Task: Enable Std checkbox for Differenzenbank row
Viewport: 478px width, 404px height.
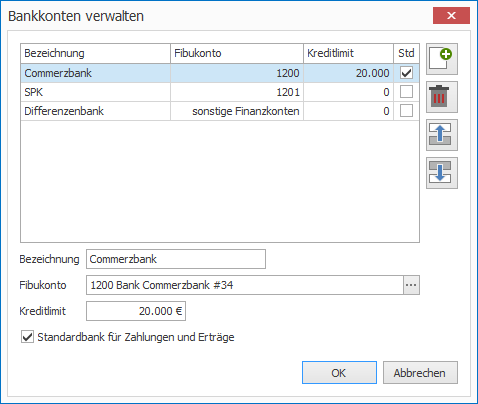Action: [406, 111]
